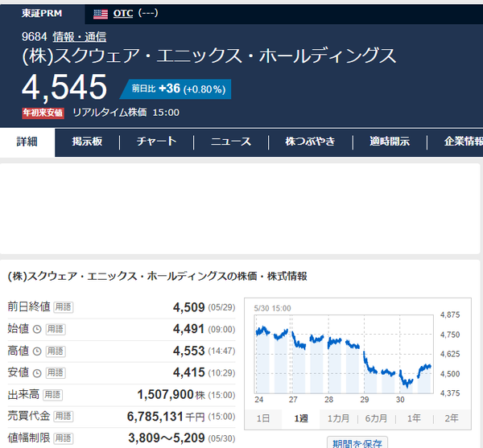Select the 東証PRM market tab
483x448 pixels.
coord(42,13)
